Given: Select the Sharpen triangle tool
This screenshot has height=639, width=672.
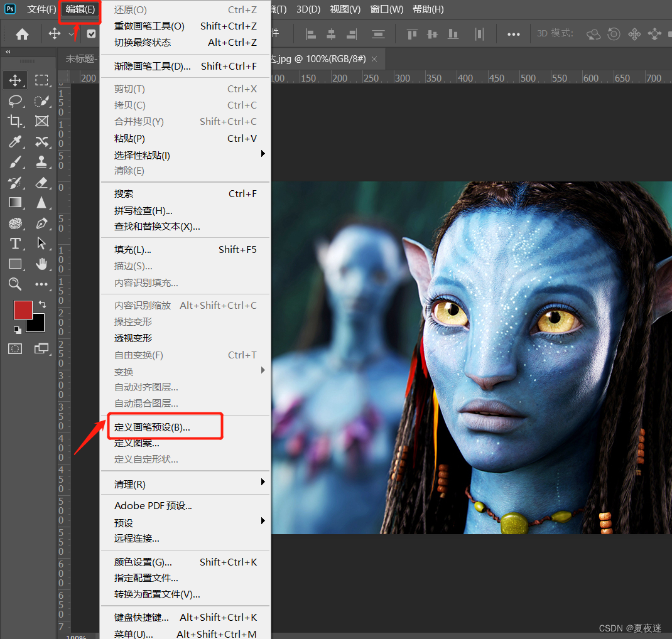Looking at the screenshot, I should click(41, 203).
